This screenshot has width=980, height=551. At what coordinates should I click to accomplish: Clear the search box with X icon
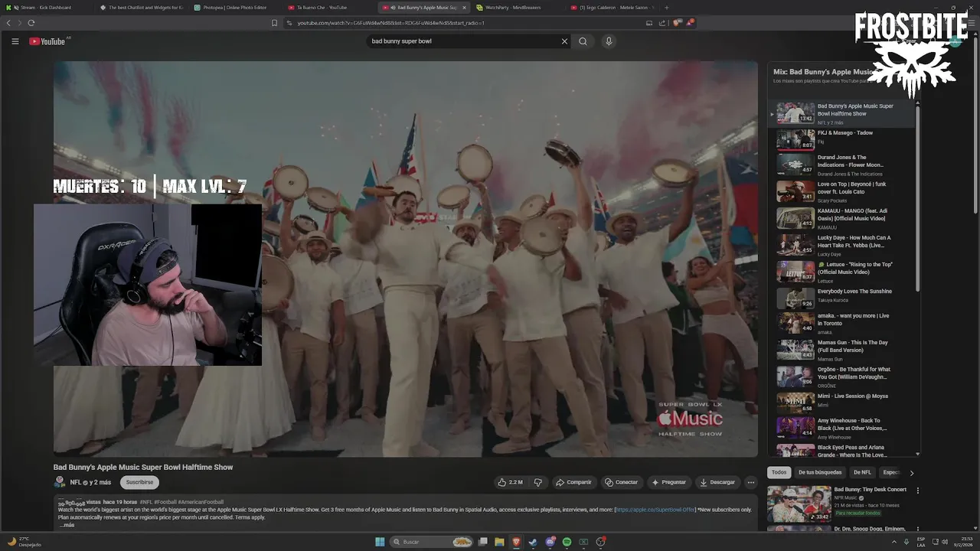[565, 41]
